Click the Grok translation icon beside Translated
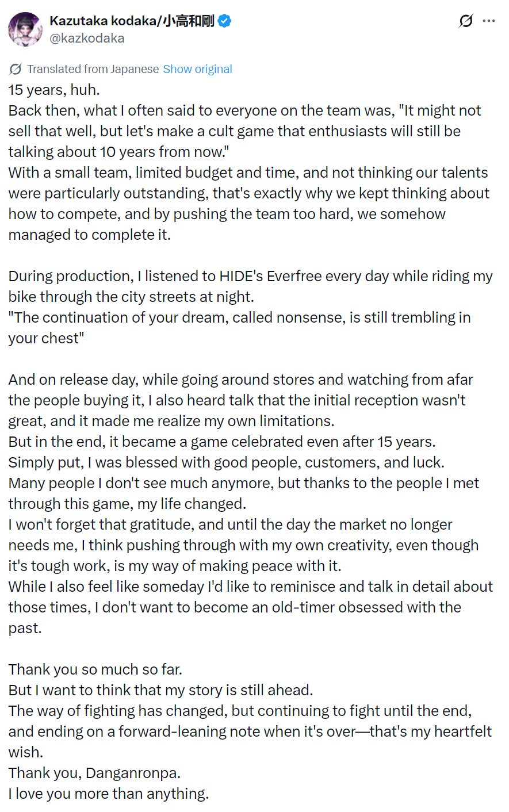This screenshot has width=509, height=812. (x=16, y=69)
